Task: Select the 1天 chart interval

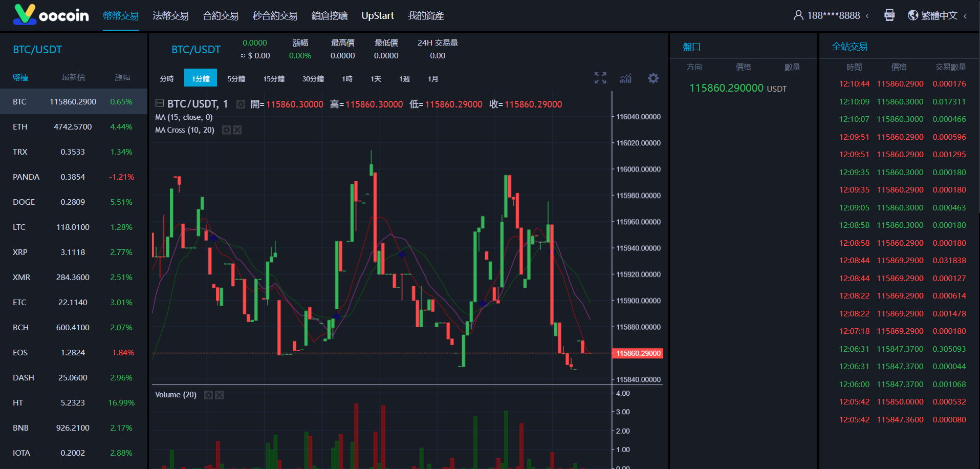Action: [x=376, y=79]
